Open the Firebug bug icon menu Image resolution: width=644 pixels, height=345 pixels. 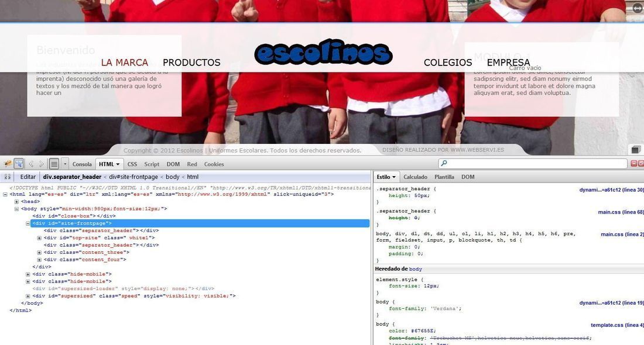pos(8,164)
